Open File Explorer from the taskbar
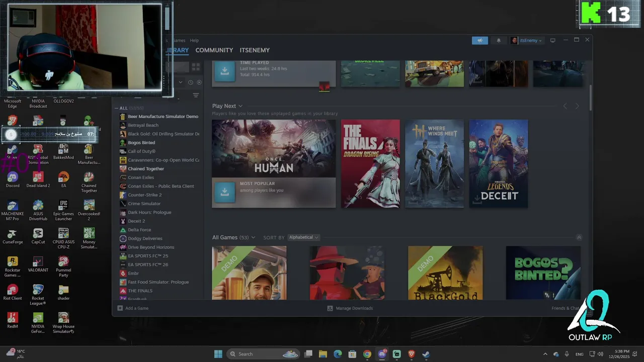Screen dimensions: 644x362 pos(323,354)
